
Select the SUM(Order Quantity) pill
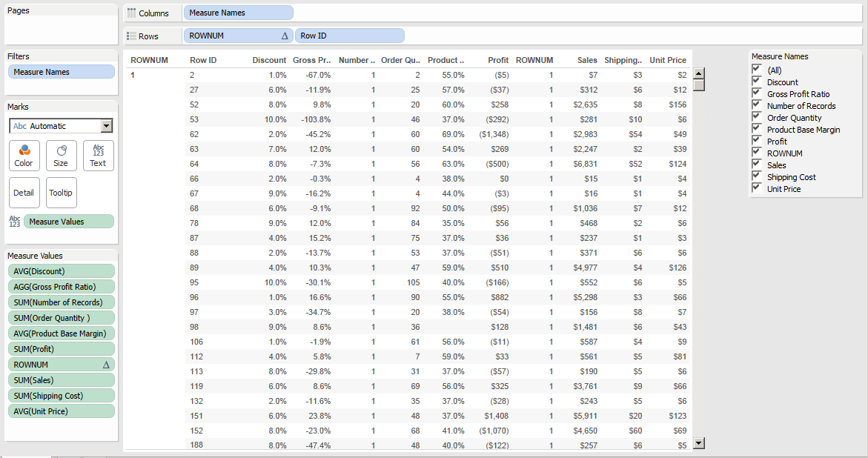62,317
